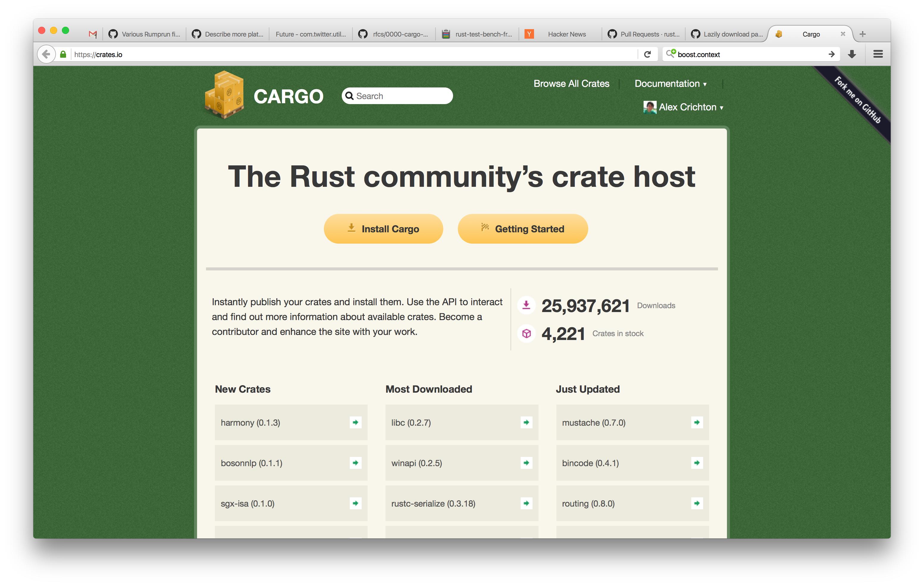Viewport: 924px width, 586px height.
Task: Open the browser downloads arrow icon
Action: tap(852, 54)
